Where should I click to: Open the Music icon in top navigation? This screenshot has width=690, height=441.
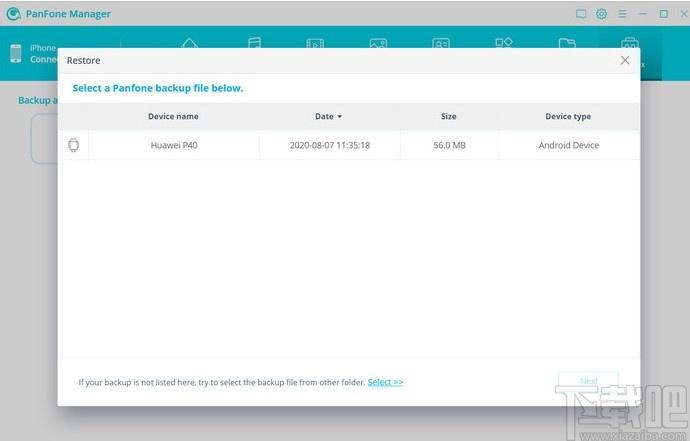[x=254, y=43]
